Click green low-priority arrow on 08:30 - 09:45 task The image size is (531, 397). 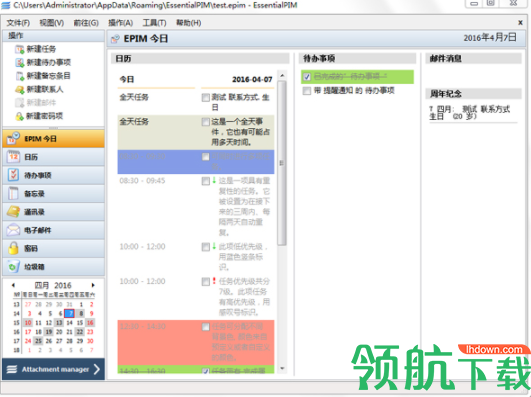[214, 181]
